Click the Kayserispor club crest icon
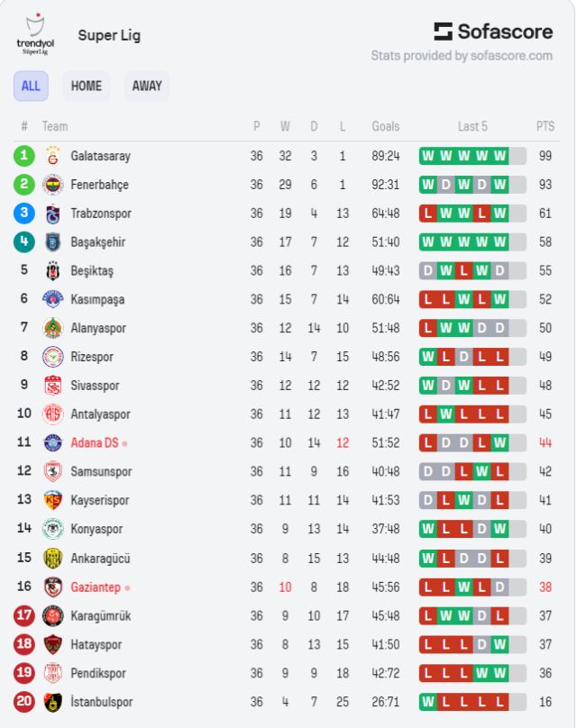This screenshot has width=577, height=728. pyautogui.click(x=52, y=500)
